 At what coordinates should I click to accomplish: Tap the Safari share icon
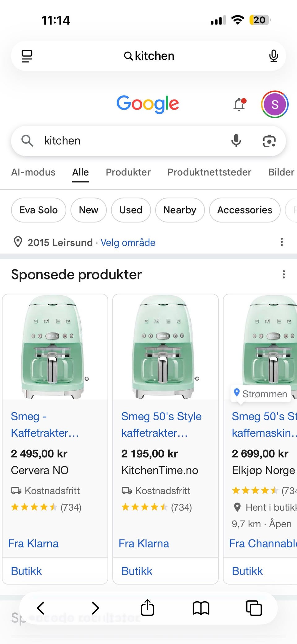[148, 607]
